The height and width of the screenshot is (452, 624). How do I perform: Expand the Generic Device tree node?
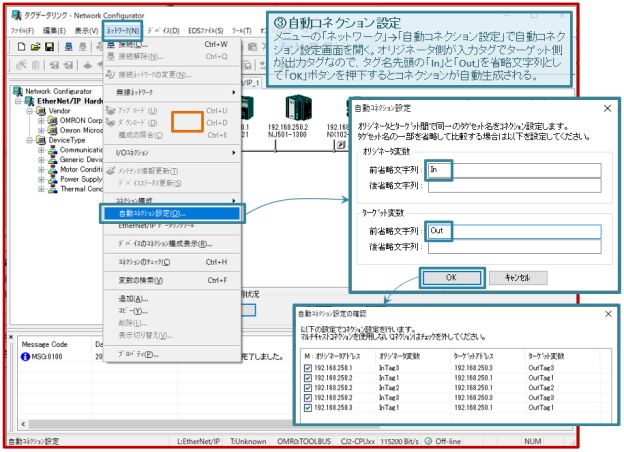coord(41,160)
